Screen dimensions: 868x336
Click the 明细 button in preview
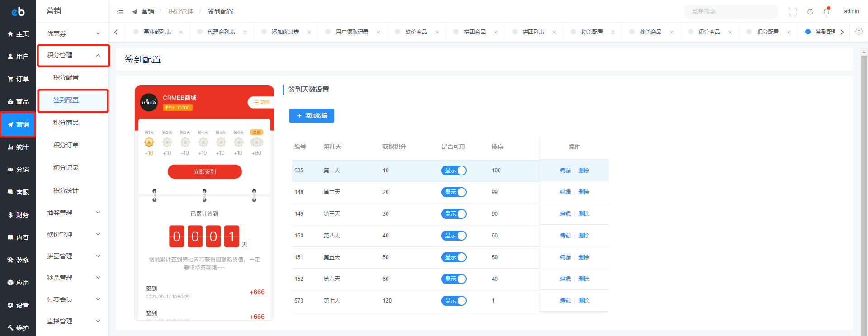coord(261,103)
